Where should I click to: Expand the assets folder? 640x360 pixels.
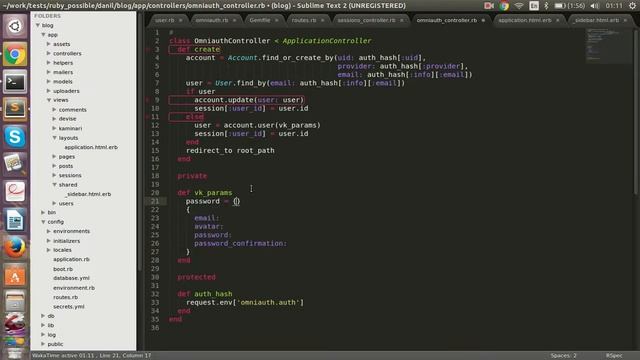[x=49, y=44]
